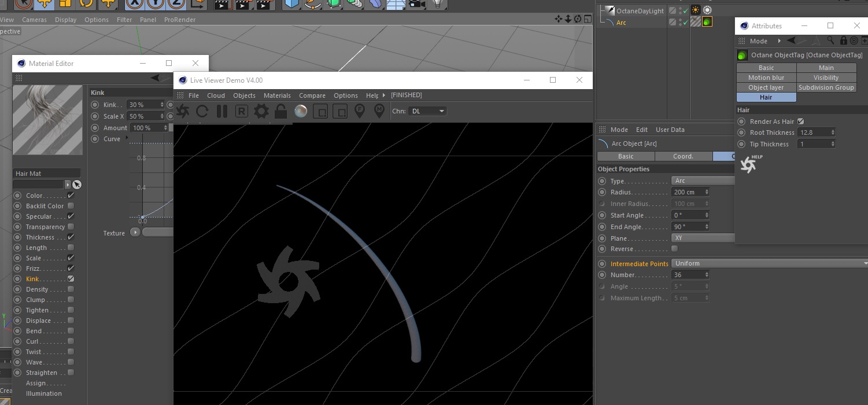
Task: Click the Octane ObjectTag on Arc
Action: pos(707,22)
